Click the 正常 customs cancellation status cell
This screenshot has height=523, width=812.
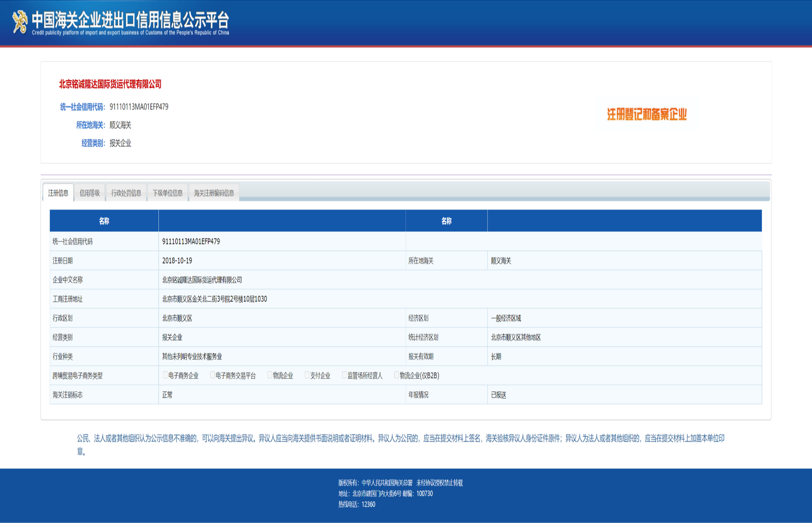282,395
